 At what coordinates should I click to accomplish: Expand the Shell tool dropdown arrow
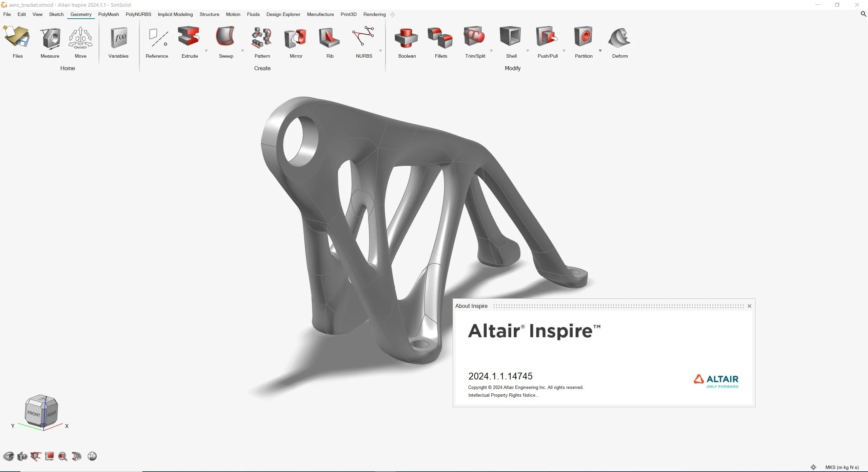tap(528, 51)
